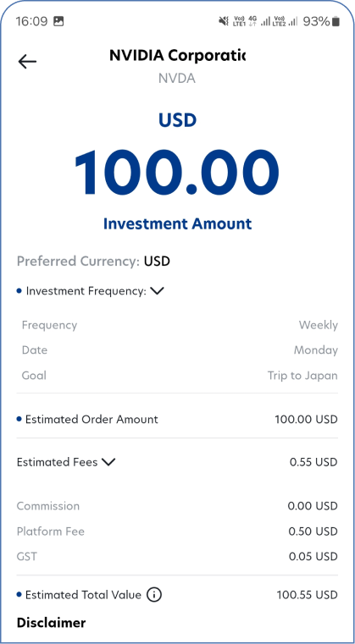Edit the 100.00 investment amount
The height and width of the screenshot is (644, 355).
coord(177,173)
